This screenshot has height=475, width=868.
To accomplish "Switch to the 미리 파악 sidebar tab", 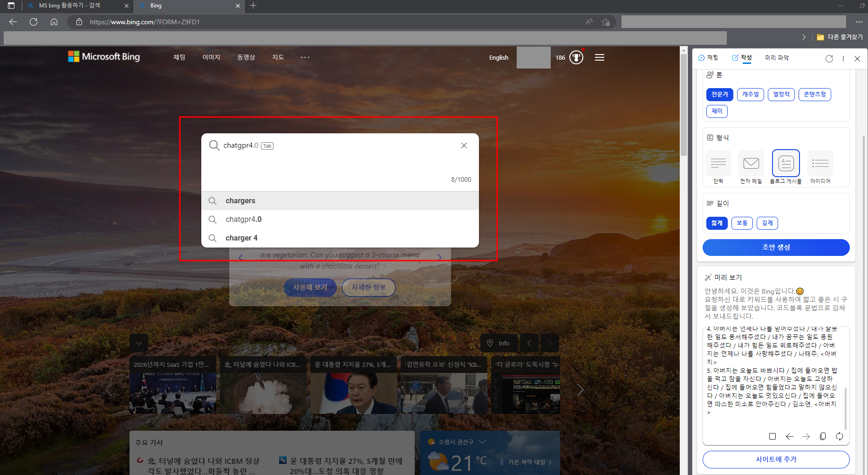I will [x=777, y=58].
